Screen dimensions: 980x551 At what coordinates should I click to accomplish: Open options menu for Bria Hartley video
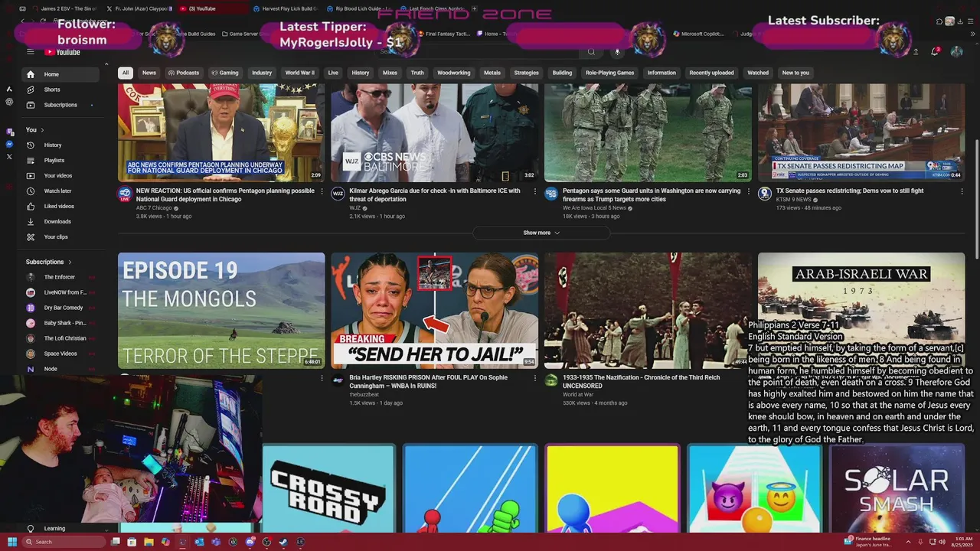[x=534, y=378]
